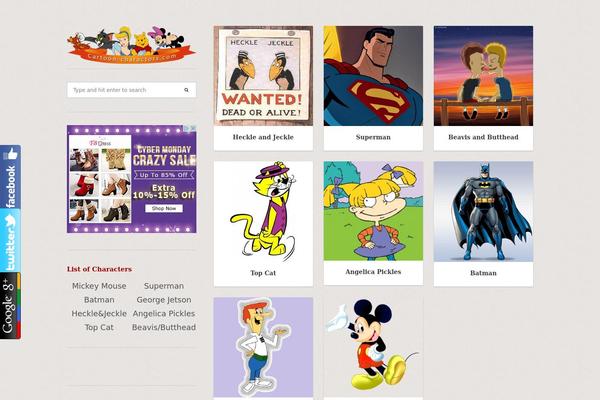Open the Top Cat thumbnail image
This screenshot has height=400, width=600.
263,211
